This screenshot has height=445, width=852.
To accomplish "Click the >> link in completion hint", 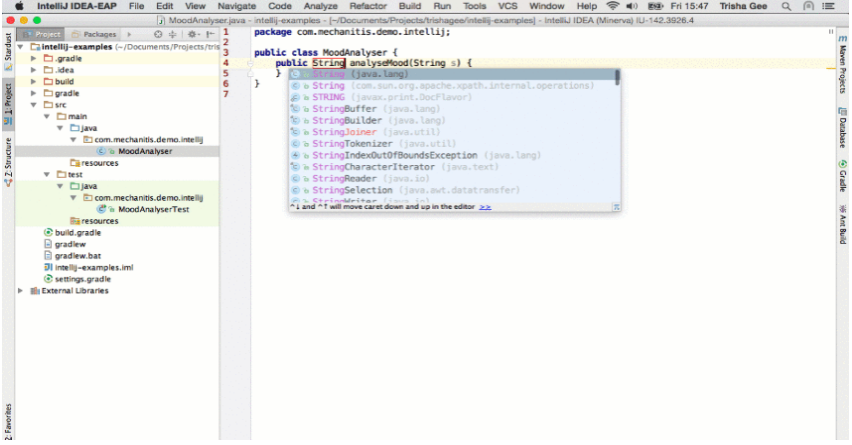I will pos(485,207).
